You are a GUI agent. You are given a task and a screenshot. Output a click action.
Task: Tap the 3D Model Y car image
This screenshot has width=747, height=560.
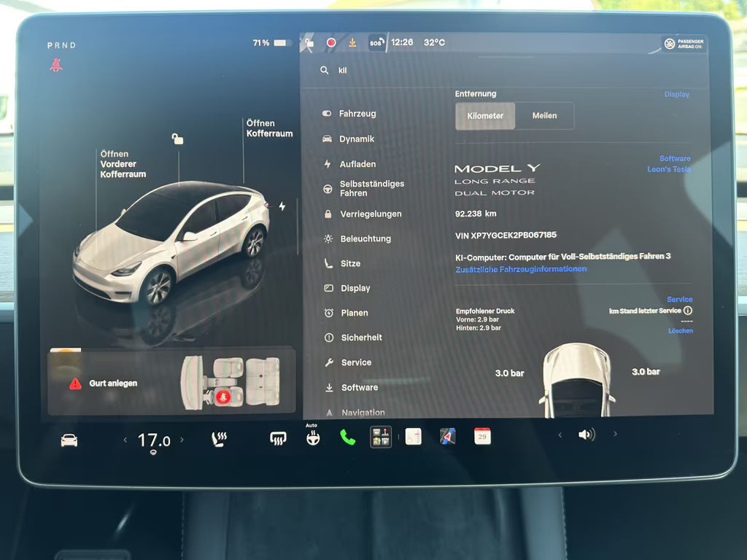(171, 243)
